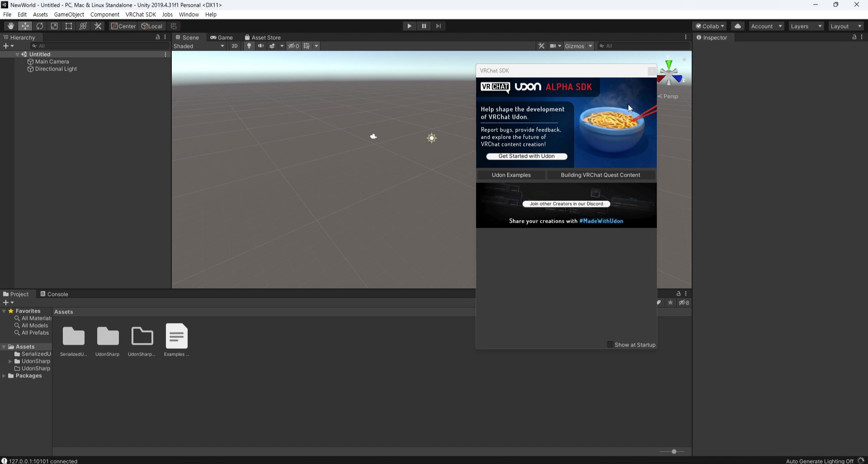
Task: Toggle hidden objects visibility in Scene view
Action: (x=294, y=46)
